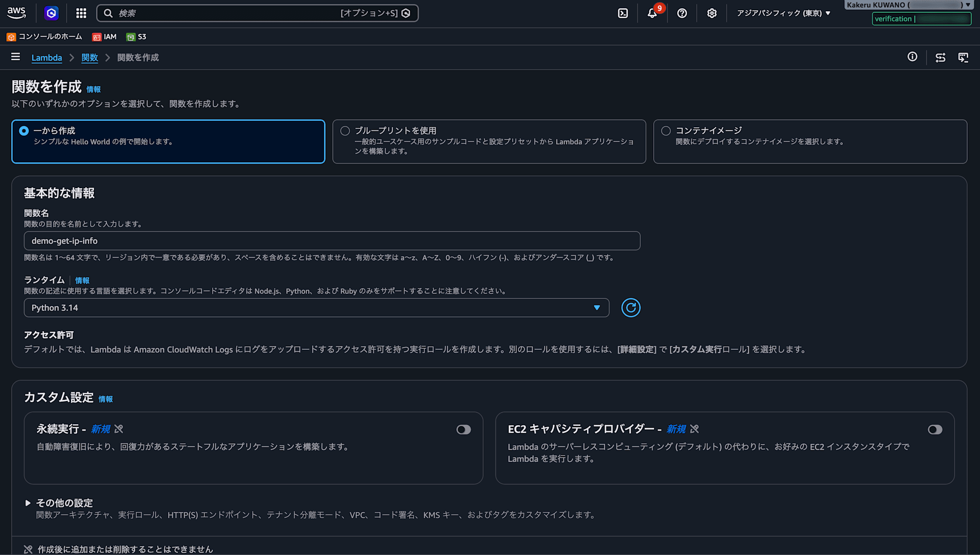Click the pin icon beside EC2 キャパシティプロバイダー 新規
Viewport: 980px width, 555px height.
click(694, 429)
